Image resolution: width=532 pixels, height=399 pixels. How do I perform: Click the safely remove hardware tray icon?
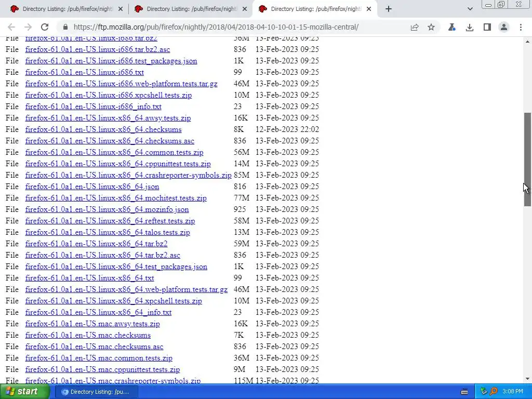(x=484, y=392)
